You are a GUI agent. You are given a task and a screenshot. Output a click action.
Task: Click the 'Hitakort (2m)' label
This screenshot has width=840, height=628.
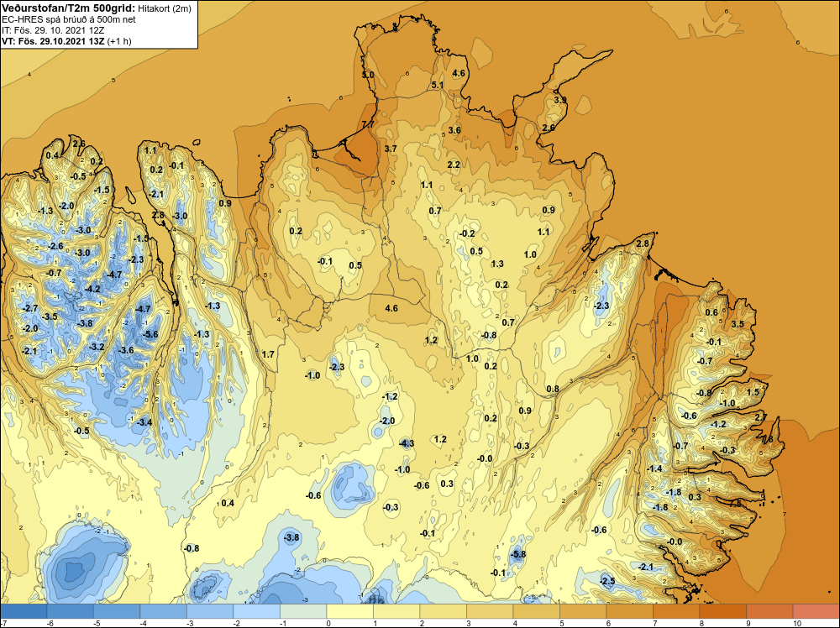pyautogui.click(x=165, y=8)
